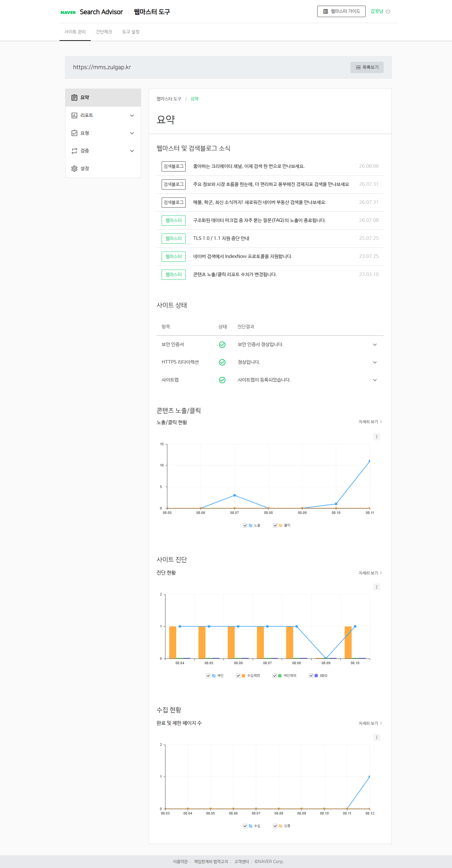Click the 보안 인증서 green check status icon
Screen dimensions: 452x868
click(x=222, y=344)
